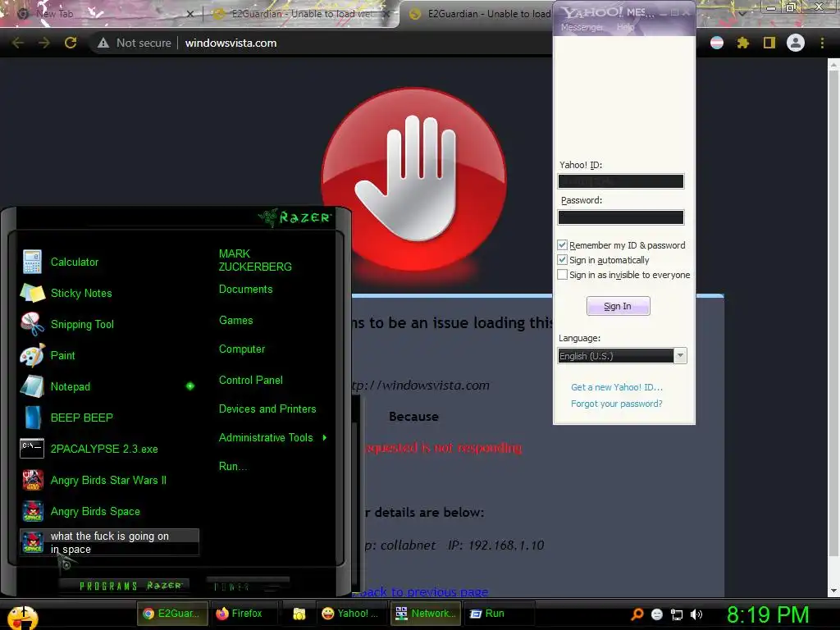Launch Sticky Notes icon

tap(32, 293)
